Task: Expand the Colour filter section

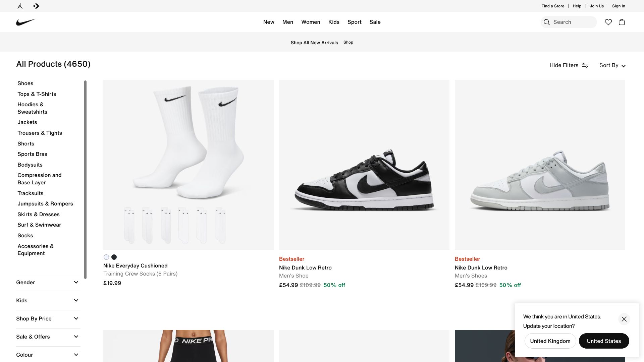Action: pyautogui.click(x=48, y=355)
